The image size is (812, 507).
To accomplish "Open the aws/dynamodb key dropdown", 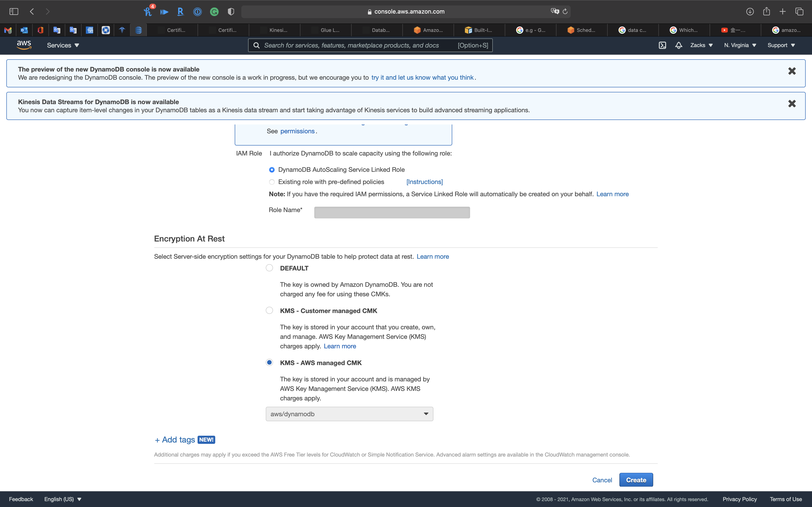I will [x=349, y=414].
